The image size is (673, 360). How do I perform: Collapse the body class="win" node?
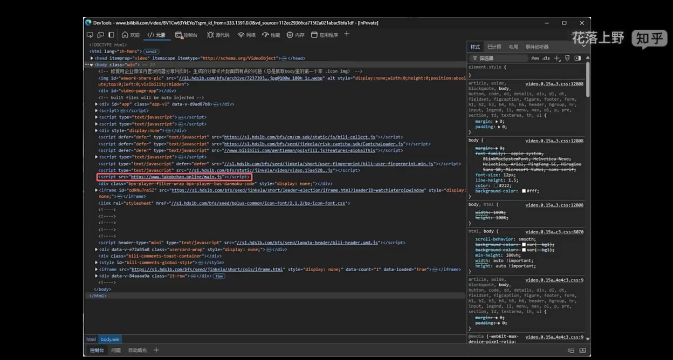click(x=91, y=65)
